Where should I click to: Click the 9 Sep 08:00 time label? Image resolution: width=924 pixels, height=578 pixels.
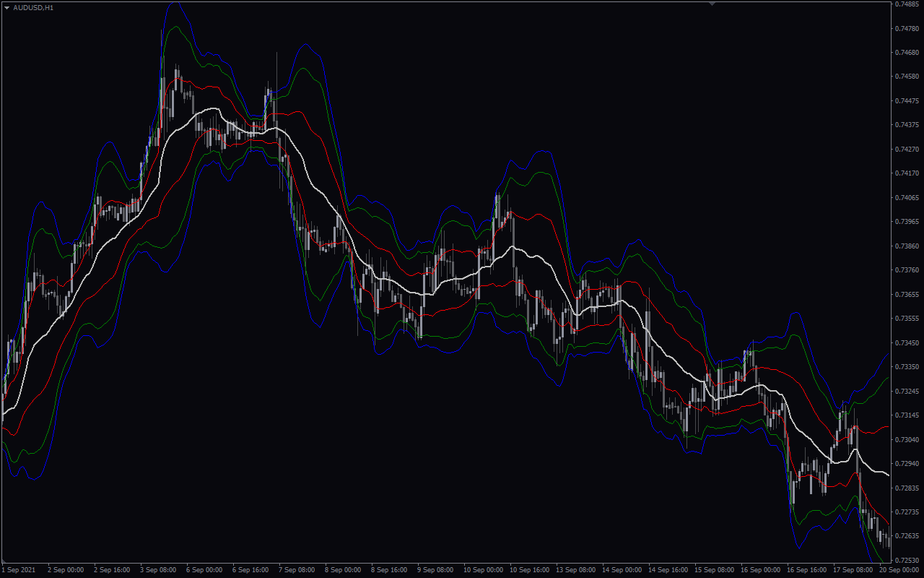pos(435,570)
